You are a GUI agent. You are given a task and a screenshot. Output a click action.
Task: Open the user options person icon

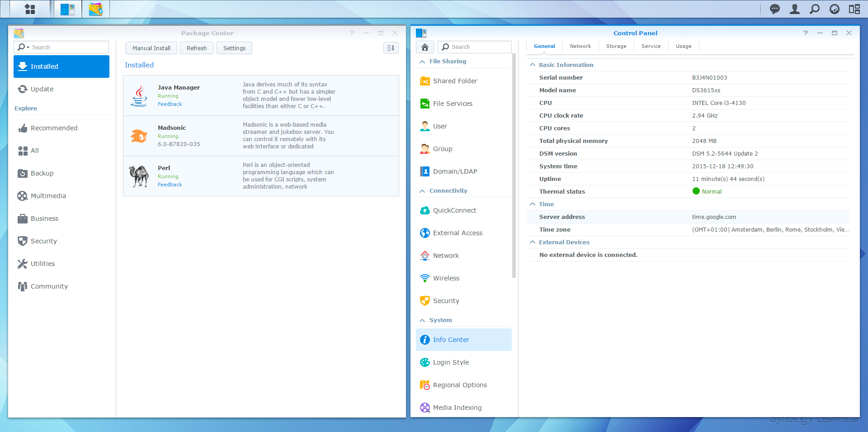(794, 9)
